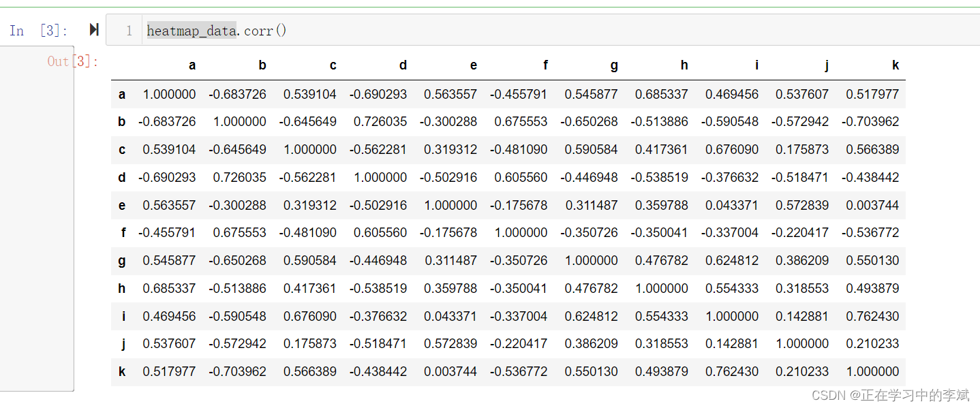The width and height of the screenshot is (980, 408).
Task: Click cell value -0.481090 in row c
Action: pos(519,149)
